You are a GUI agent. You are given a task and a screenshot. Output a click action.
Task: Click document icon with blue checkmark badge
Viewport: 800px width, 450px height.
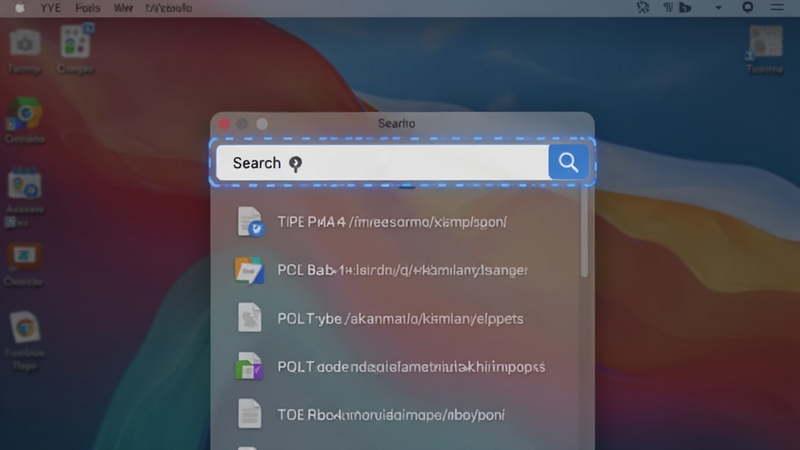point(250,221)
